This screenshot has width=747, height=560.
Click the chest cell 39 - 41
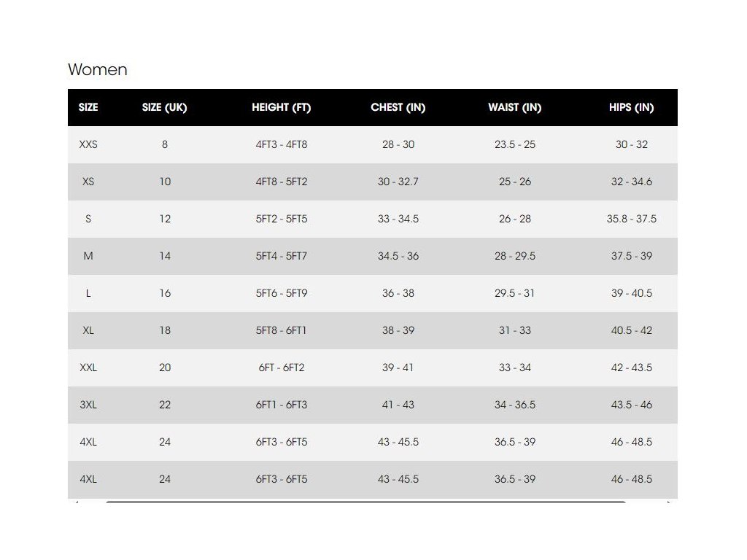(x=398, y=367)
